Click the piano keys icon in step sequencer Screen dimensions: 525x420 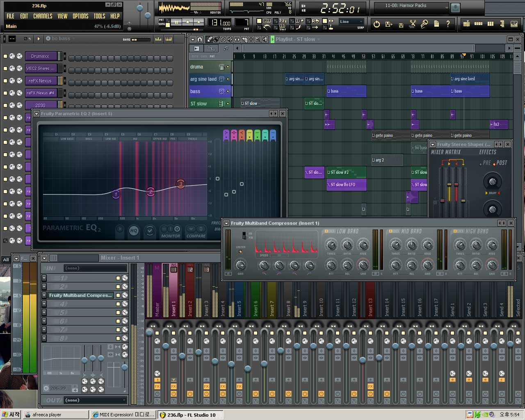coord(168,39)
